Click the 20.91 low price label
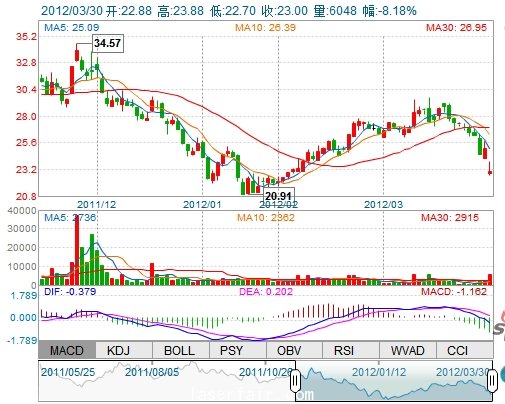This screenshot has height=404, width=505. [279, 195]
